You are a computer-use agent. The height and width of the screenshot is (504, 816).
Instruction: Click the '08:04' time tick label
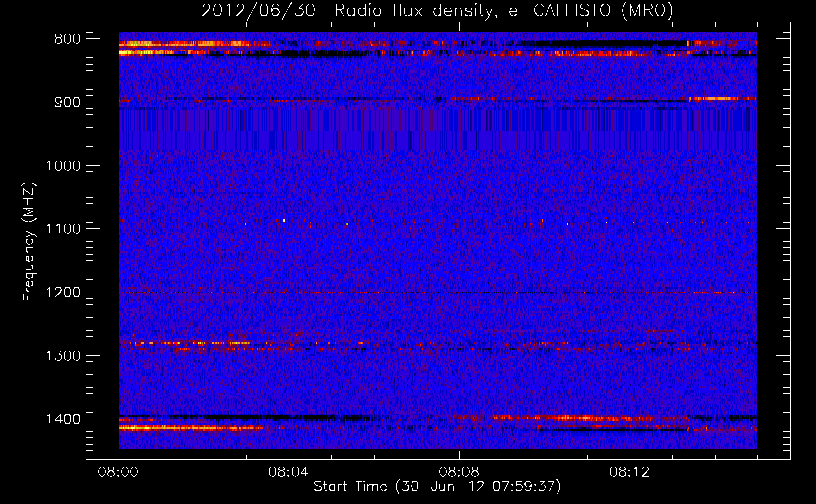pos(289,472)
